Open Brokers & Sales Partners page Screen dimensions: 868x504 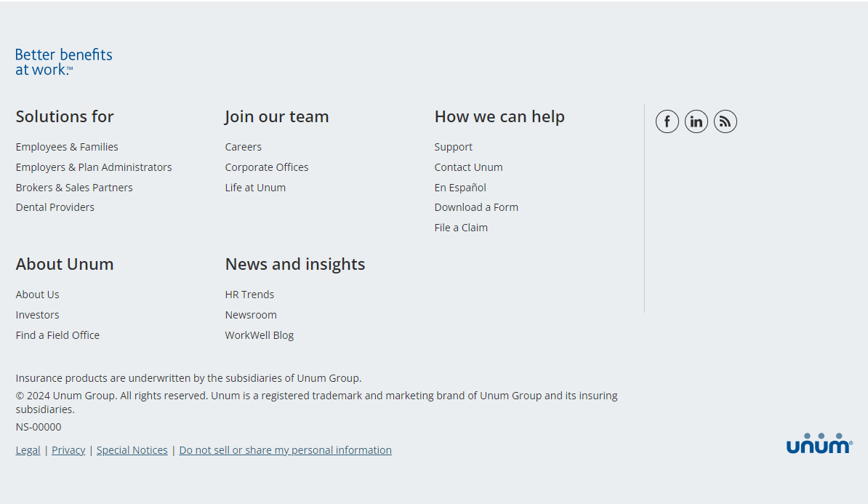pyautogui.click(x=74, y=188)
